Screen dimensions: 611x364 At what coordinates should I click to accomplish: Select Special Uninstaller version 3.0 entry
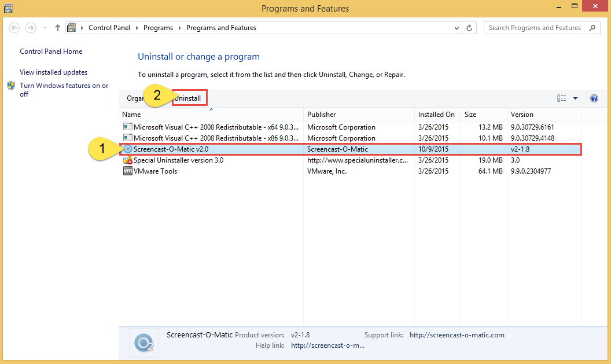point(350,160)
